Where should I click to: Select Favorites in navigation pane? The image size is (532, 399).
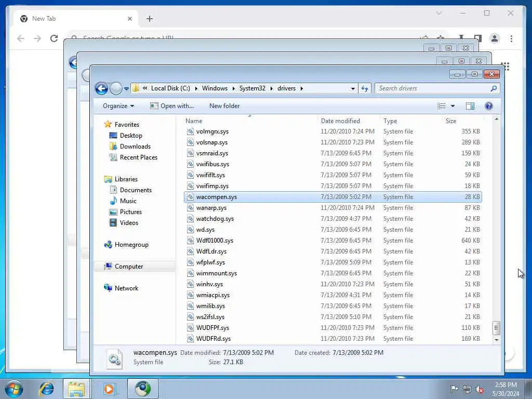tap(127, 125)
